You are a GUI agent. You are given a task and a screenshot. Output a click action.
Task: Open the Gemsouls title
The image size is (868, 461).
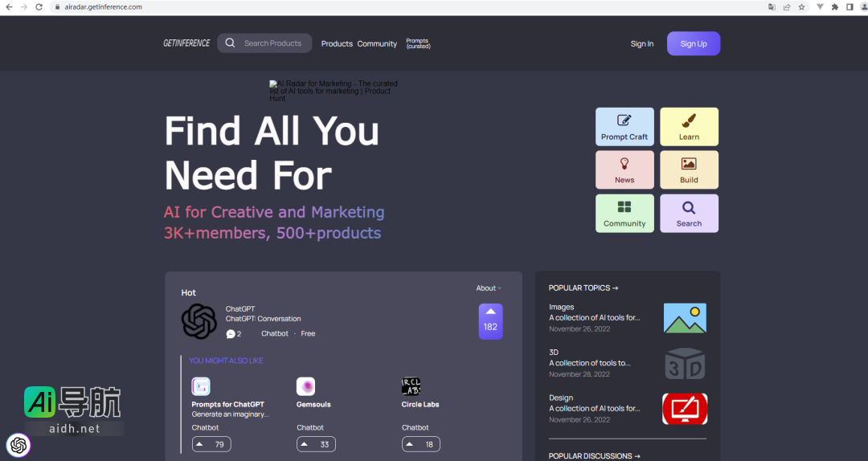tap(313, 405)
